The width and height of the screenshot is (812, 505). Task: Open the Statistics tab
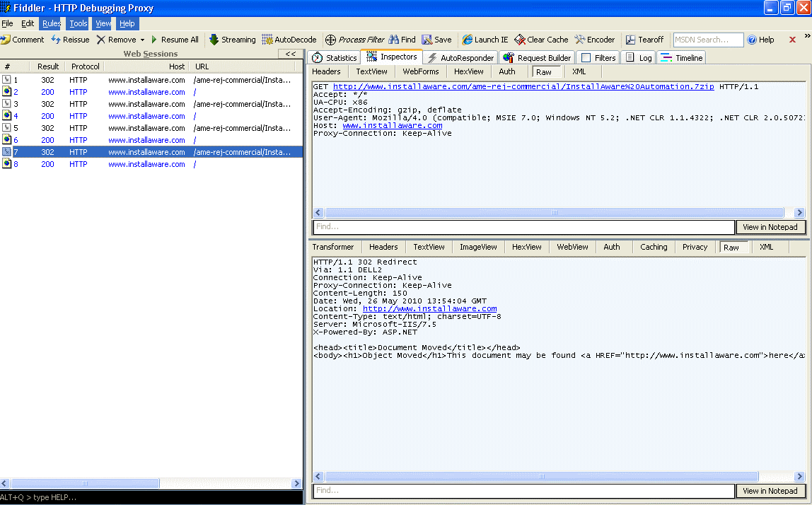[335, 57]
